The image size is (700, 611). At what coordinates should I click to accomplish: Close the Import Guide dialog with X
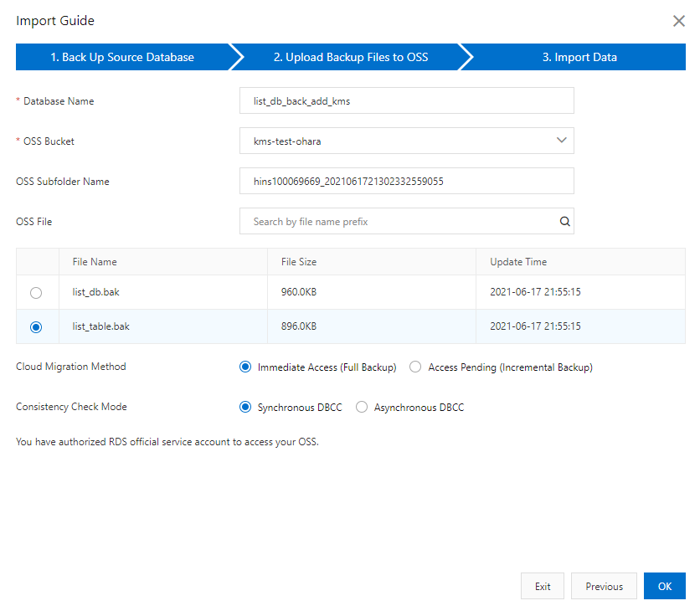click(x=678, y=21)
